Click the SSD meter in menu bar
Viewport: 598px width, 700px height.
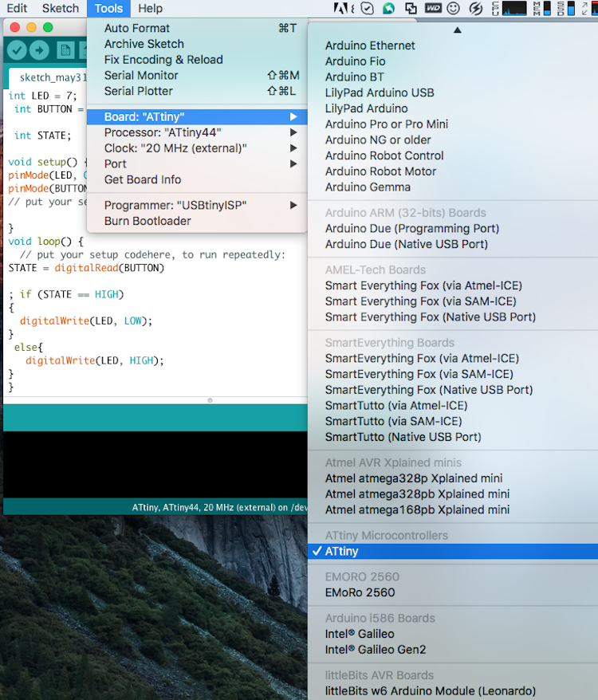click(566, 8)
